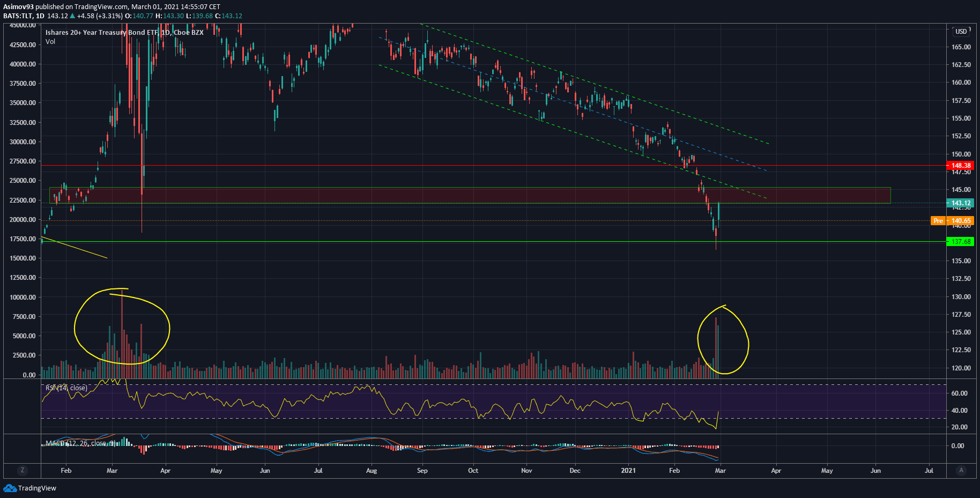The image size is (980, 498).
Task: Click the 2021 year marker on time axis
Action: pos(628,471)
